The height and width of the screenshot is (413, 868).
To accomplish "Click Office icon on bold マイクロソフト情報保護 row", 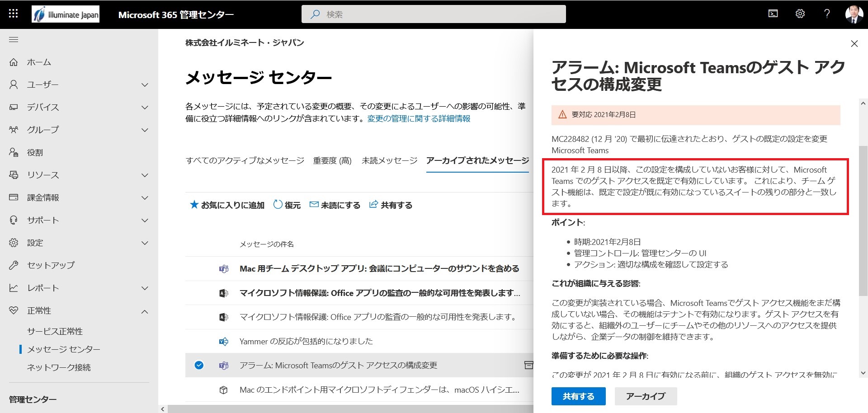I will pos(224,293).
